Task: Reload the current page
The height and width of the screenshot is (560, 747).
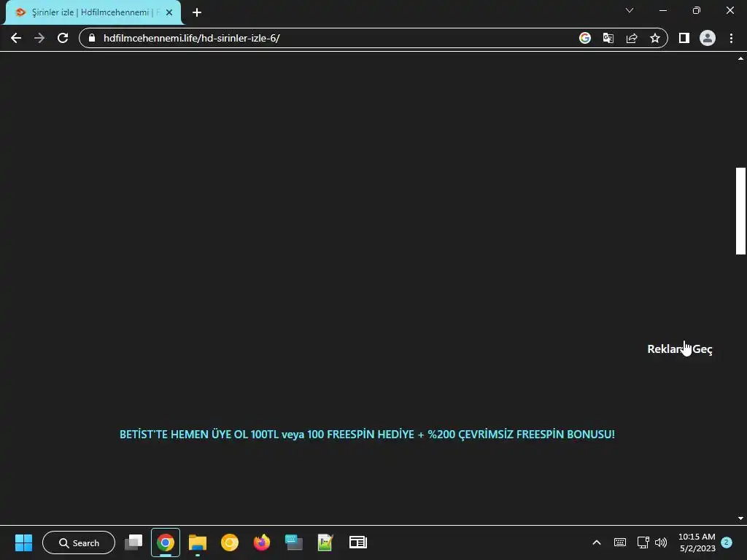Action: click(63, 38)
